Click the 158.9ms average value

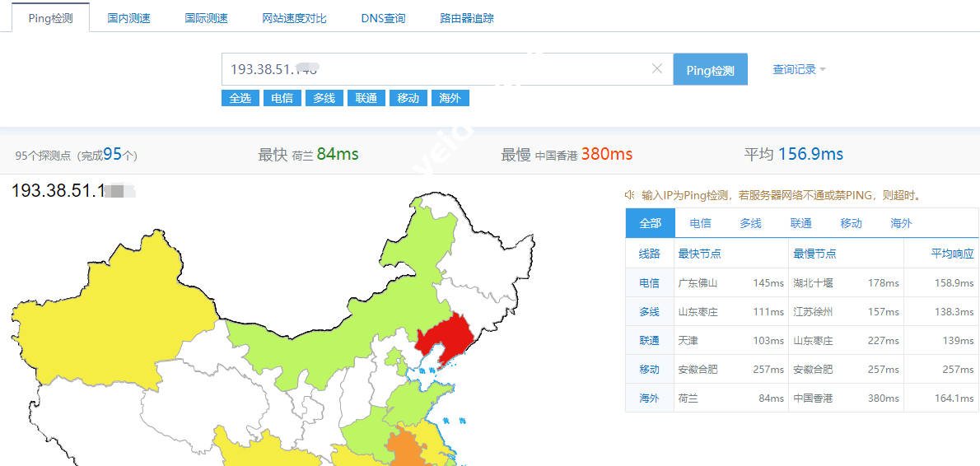coord(954,283)
